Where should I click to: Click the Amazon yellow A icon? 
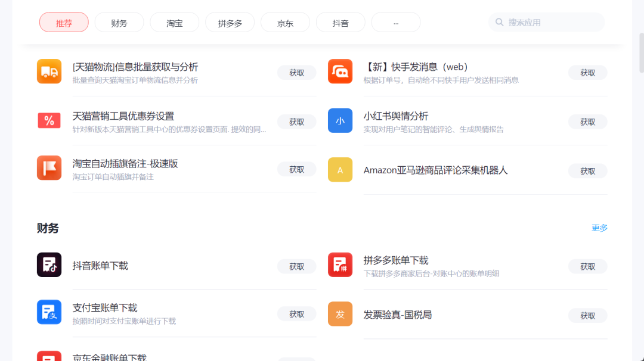340,170
